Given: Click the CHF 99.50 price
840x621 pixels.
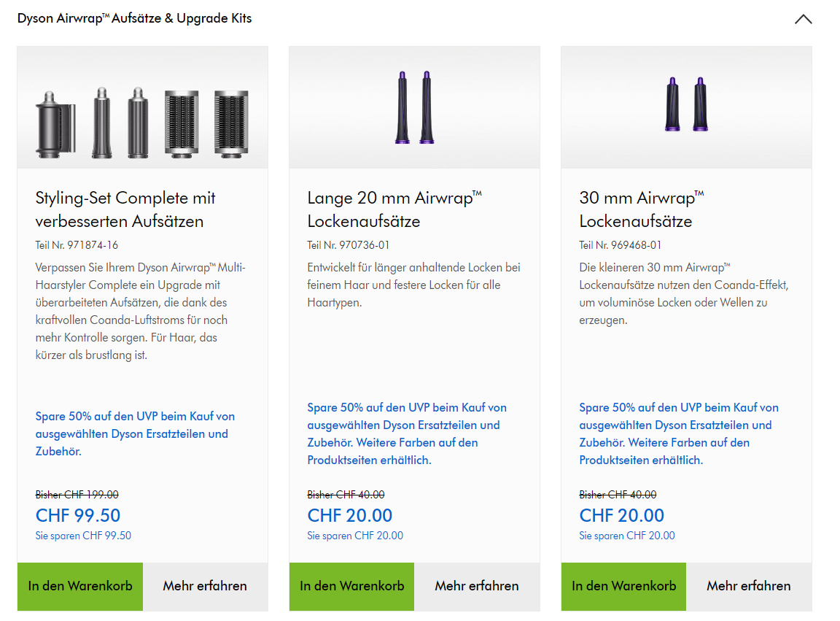Looking at the screenshot, I should pos(78,515).
